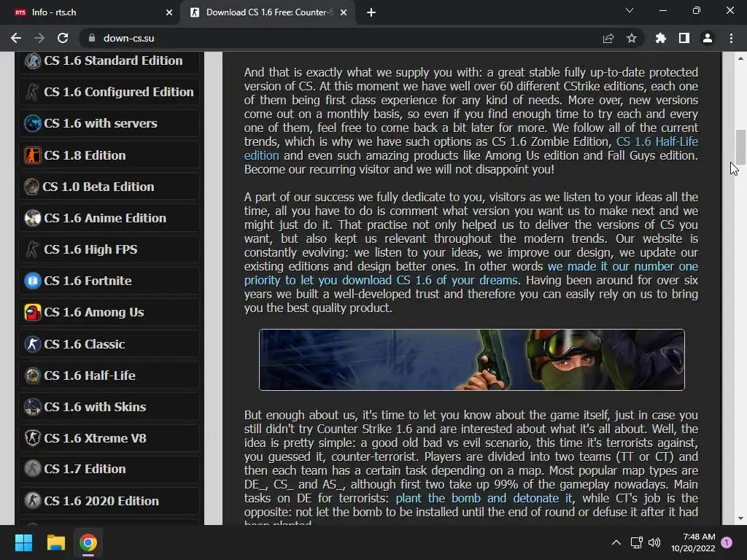Click the CS 1.6 High FPS icon
The image size is (747, 560).
[32, 249]
